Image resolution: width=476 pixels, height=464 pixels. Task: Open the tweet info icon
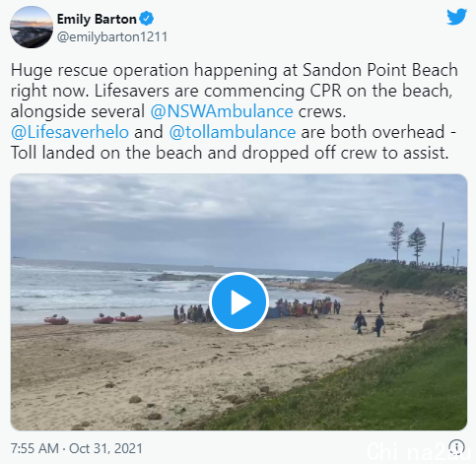point(456,446)
